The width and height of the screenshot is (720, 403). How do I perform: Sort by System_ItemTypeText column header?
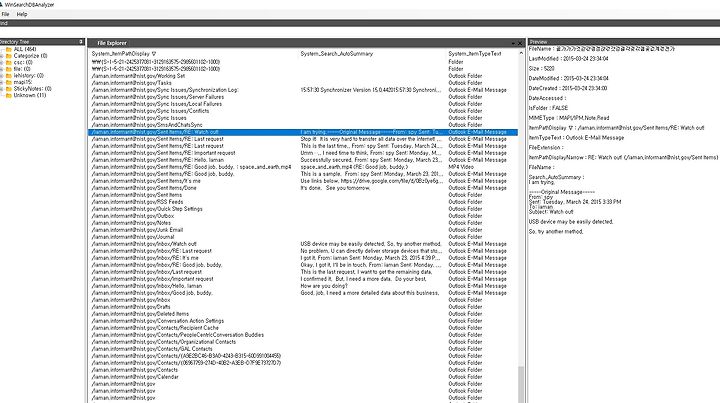pyautogui.click(x=475, y=54)
